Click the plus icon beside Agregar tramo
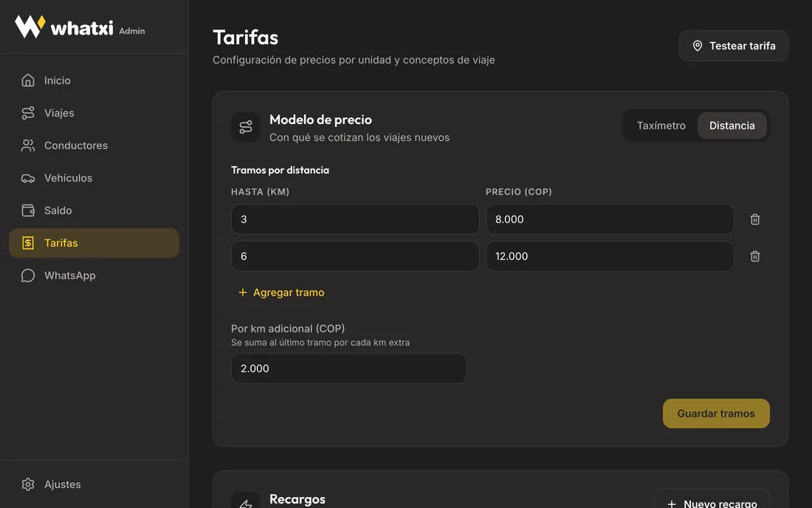This screenshot has height=508, width=812. tap(242, 292)
